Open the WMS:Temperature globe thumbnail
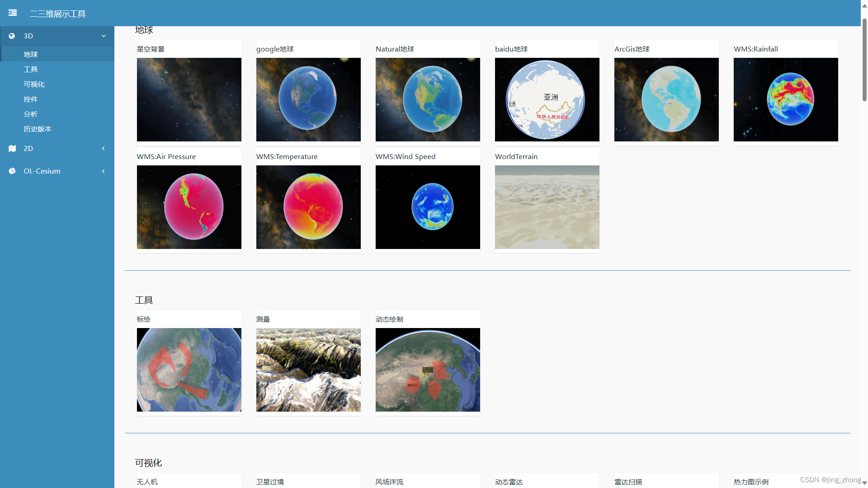This screenshot has height=488, width=868. point(308,207)
